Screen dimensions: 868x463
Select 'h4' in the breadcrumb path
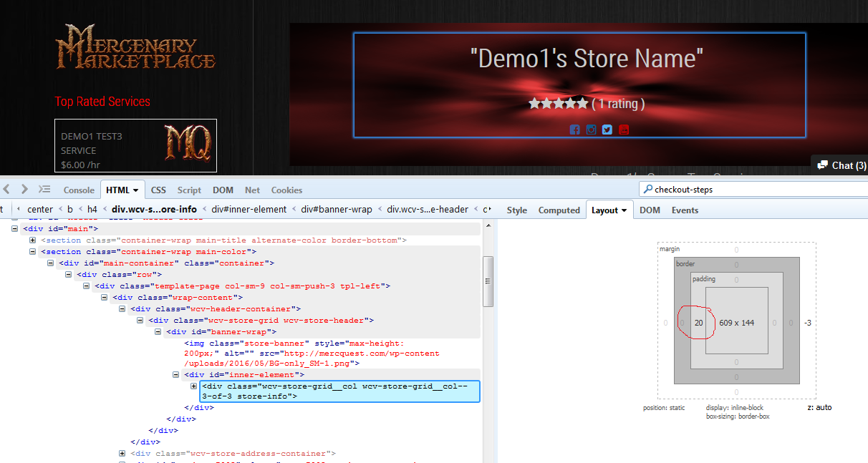click(x=92, y=209)
